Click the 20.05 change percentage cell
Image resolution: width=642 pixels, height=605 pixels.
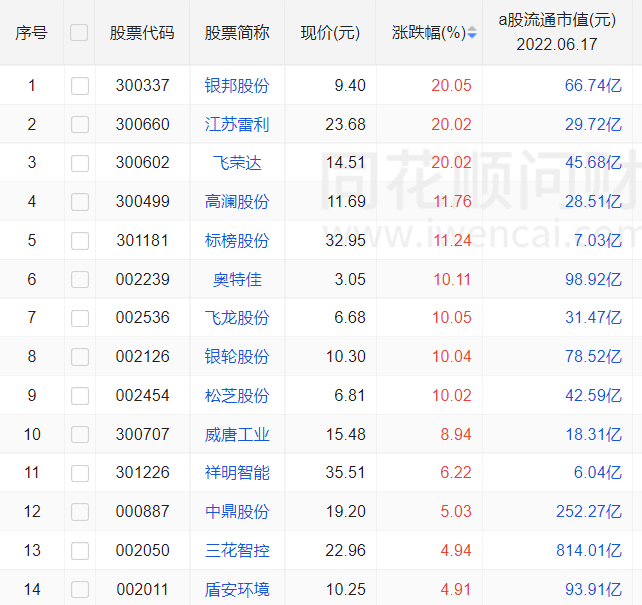451,86
